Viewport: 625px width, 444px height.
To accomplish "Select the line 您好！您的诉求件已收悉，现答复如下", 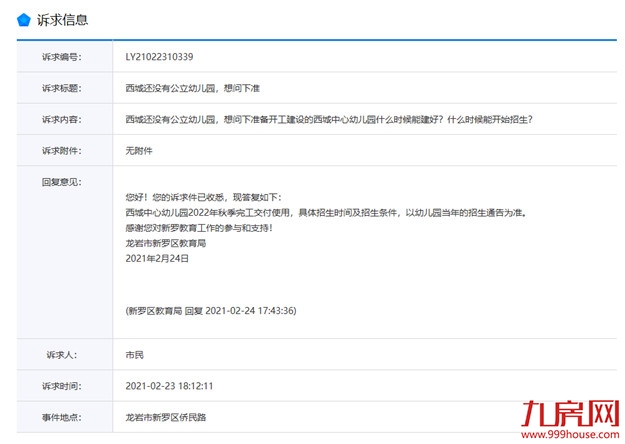I will point(204,197).
